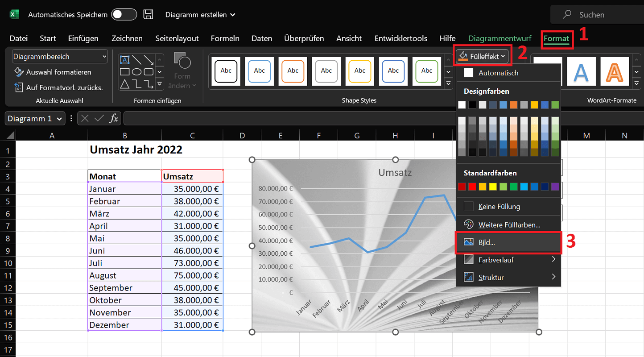Click the formula bar confirm checkmark icon
This screenshot has height=357, width=644.
pos(99,118)
